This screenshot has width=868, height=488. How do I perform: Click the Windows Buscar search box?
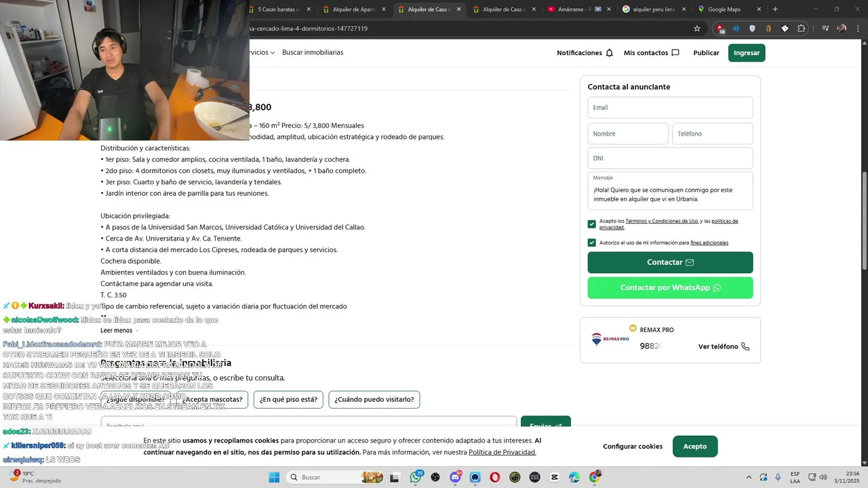335,477
